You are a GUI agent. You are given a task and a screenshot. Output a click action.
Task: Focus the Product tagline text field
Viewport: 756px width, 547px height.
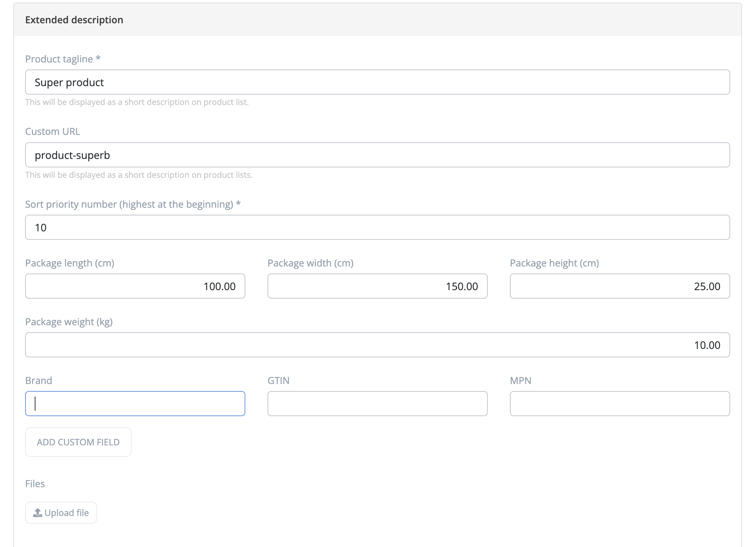[377, 82]
